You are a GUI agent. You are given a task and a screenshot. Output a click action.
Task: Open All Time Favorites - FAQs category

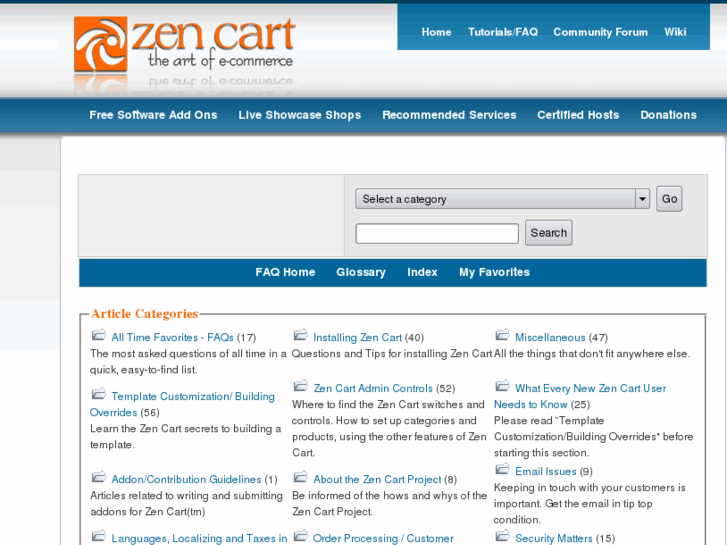point(172,338)
